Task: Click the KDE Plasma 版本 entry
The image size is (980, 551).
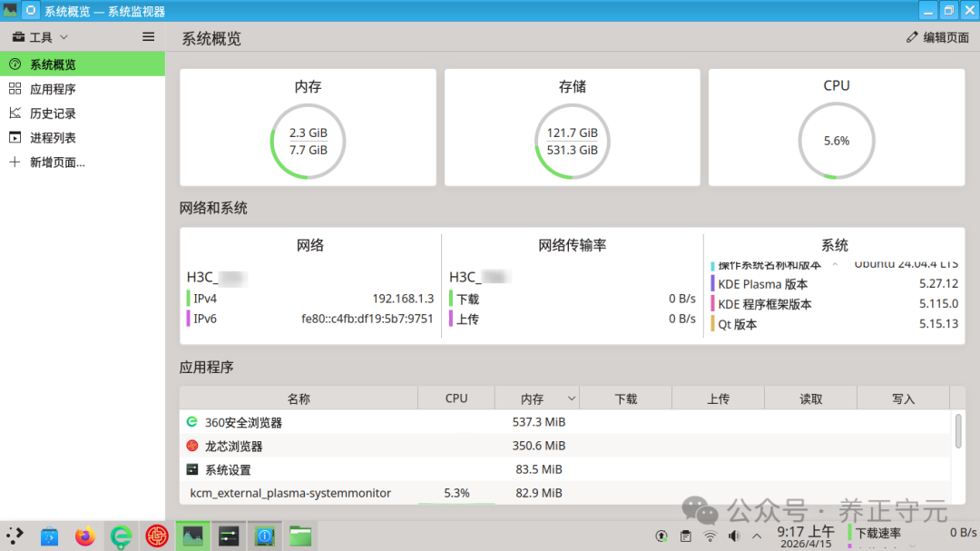Action: (835, 284)
